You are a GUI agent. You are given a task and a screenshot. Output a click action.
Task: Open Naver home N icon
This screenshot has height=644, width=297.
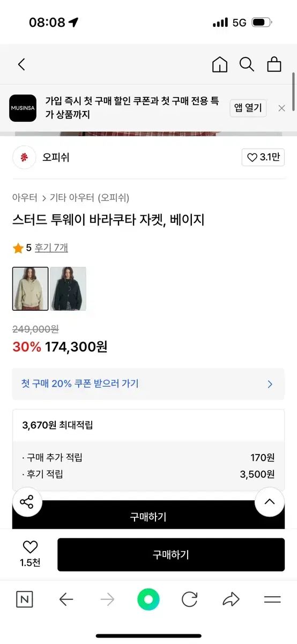click(24, 599)
